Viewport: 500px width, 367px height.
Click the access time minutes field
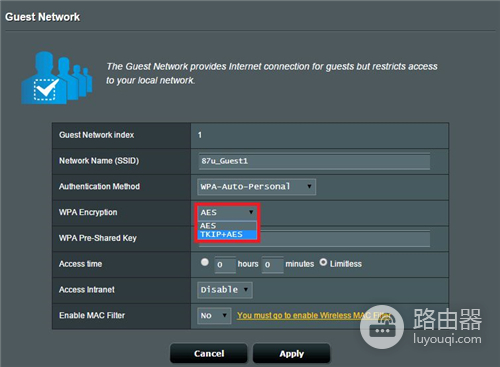tap(273, 265)
